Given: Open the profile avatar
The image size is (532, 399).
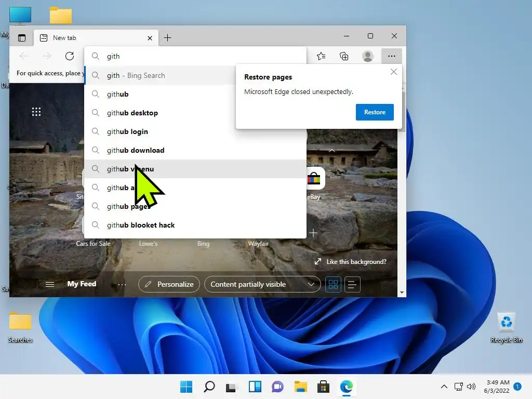Looking at the screenshot, I should pos(368,56).
